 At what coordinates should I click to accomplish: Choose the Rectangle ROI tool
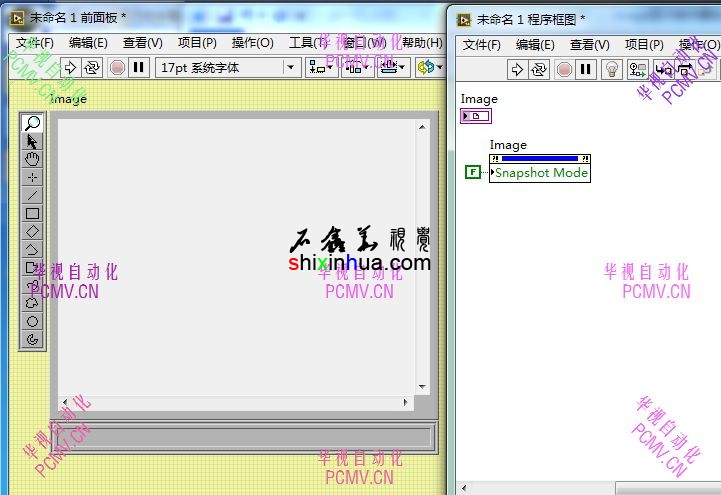click(x=33, y=213)
